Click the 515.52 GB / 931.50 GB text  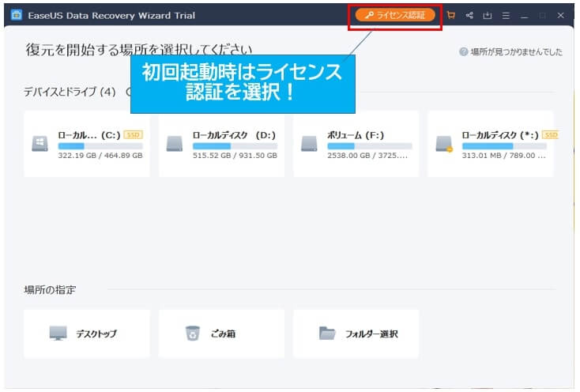point(235,156)
